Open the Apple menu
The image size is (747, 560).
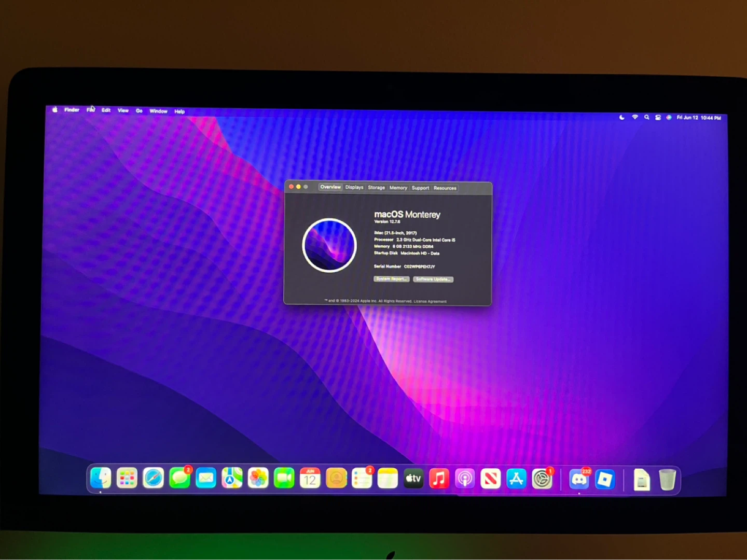pyautogui.click(x=55, y=109)
